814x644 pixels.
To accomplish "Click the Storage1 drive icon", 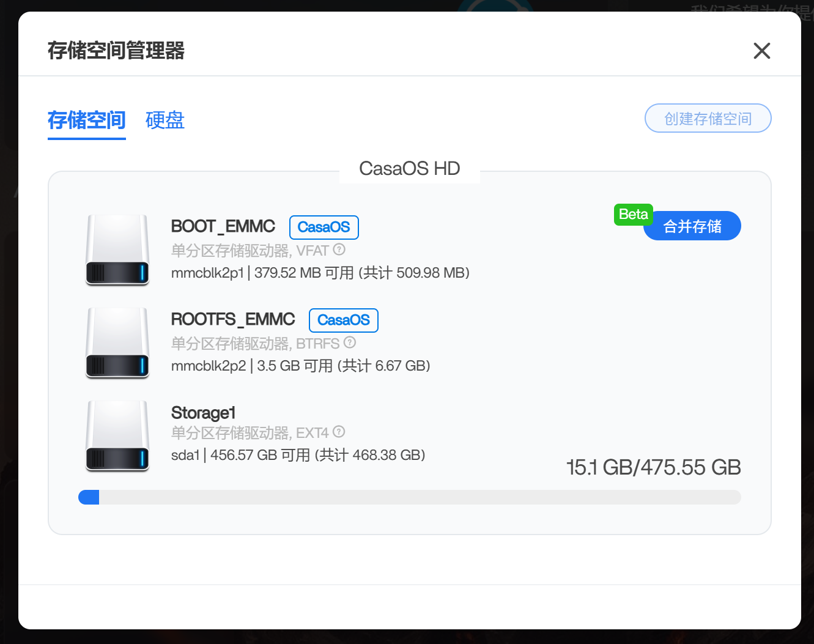I will pos(117,435).
